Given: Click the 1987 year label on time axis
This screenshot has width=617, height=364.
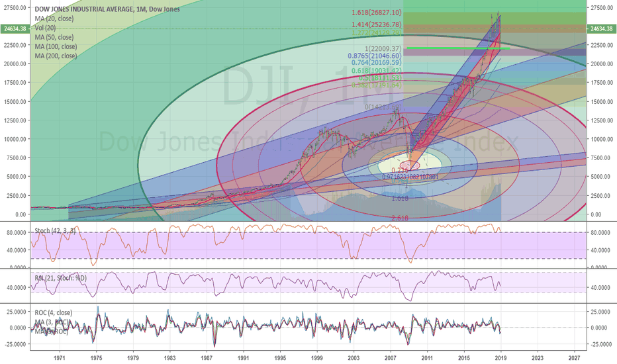Looking at the screenshot, I should pyautogui.click(x=207, y=357).
